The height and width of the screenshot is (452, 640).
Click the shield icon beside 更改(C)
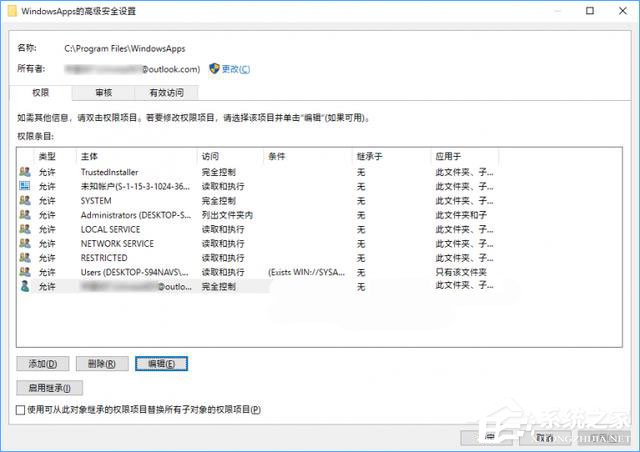pyautogui.click(x=214, y=69)
